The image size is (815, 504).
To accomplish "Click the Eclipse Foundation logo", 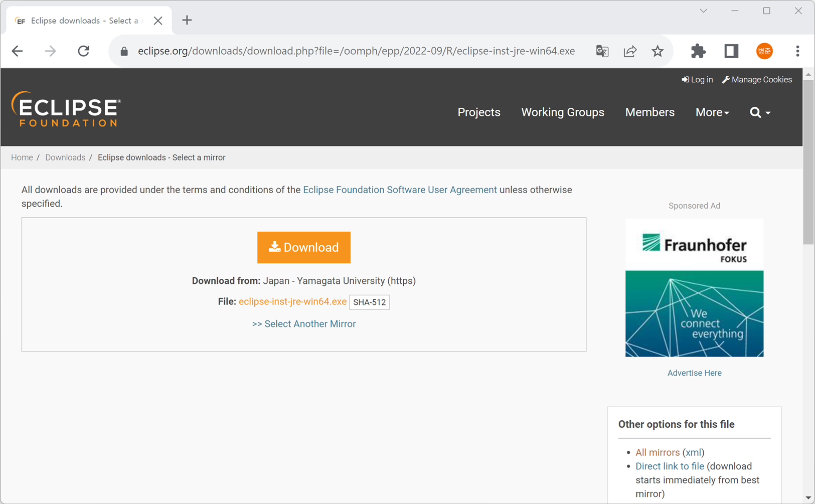I will (x=66, y=109).
